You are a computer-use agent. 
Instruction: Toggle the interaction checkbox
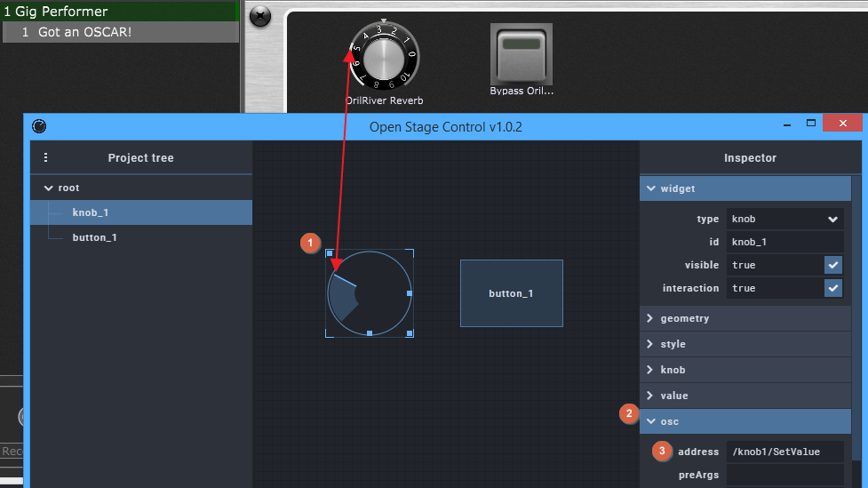tap(833, 288)
